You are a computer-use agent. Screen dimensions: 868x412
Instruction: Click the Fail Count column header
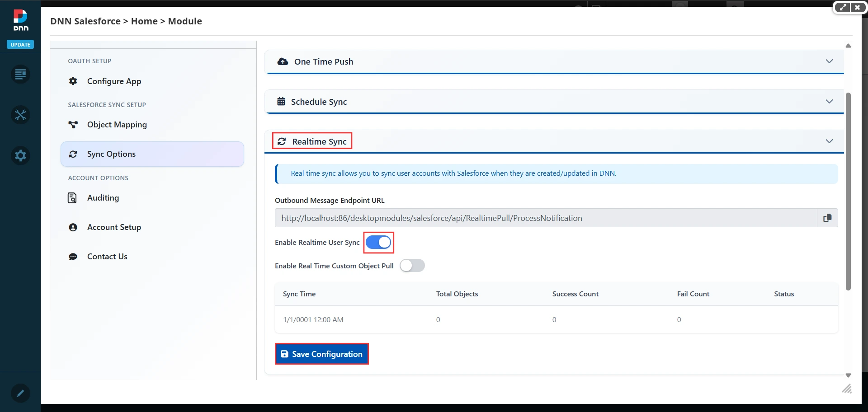click(x=693, y=294)
